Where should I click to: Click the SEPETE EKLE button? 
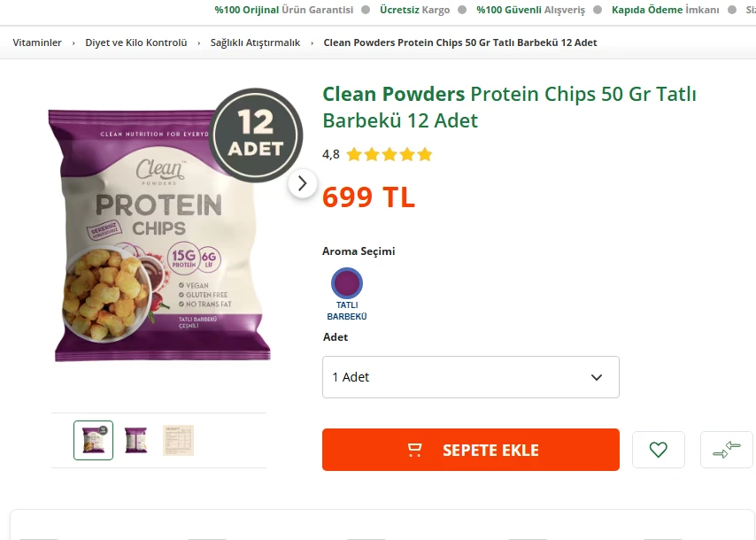click(x=470, y=450)
